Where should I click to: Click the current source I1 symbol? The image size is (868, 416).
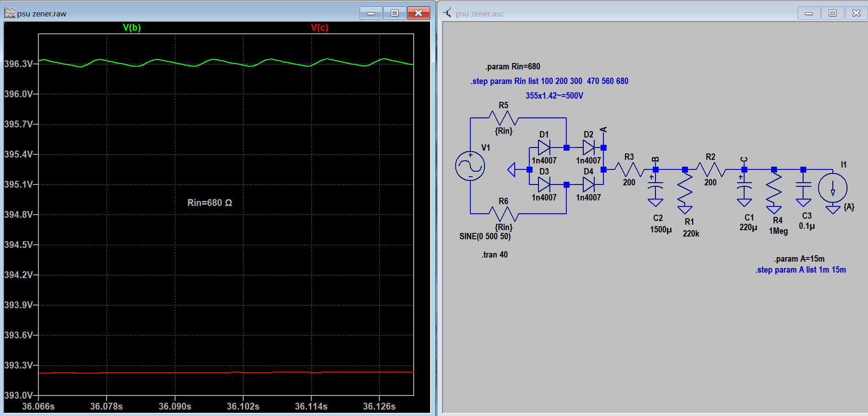tap(833, 188)
